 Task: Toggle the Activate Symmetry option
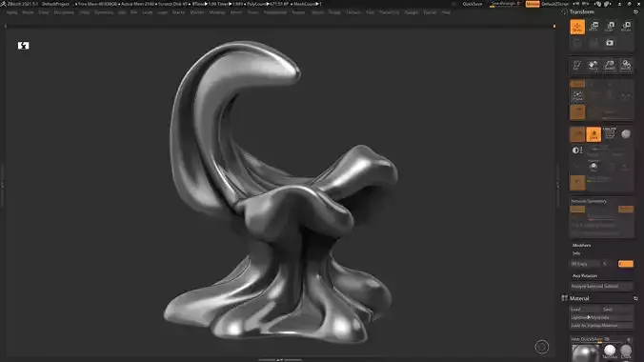tap(589, 201)
